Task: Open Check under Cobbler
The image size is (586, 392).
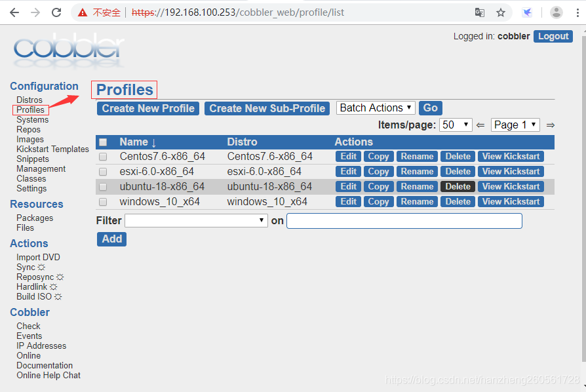Action: (28, 326)
